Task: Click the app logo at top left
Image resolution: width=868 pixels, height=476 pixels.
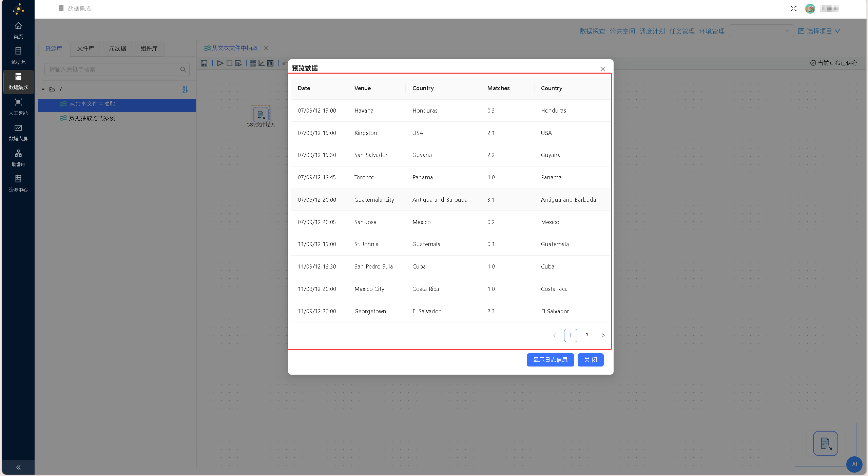Action: coord(18,9)
